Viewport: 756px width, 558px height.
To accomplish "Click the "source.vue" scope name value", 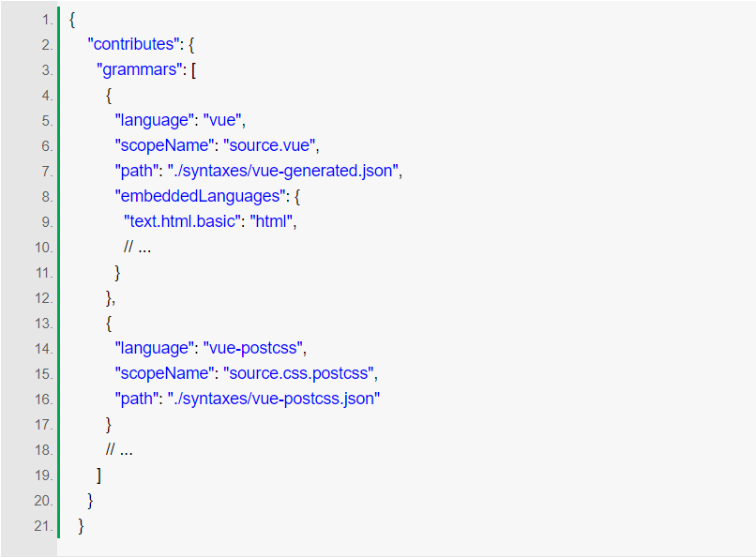I will click(269, 145).
